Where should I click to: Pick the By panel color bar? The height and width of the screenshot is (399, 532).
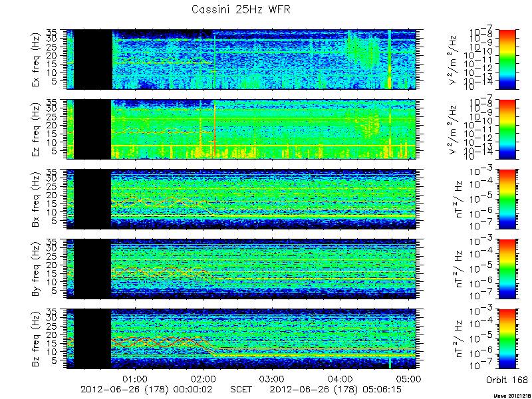(x=507, y=269)
